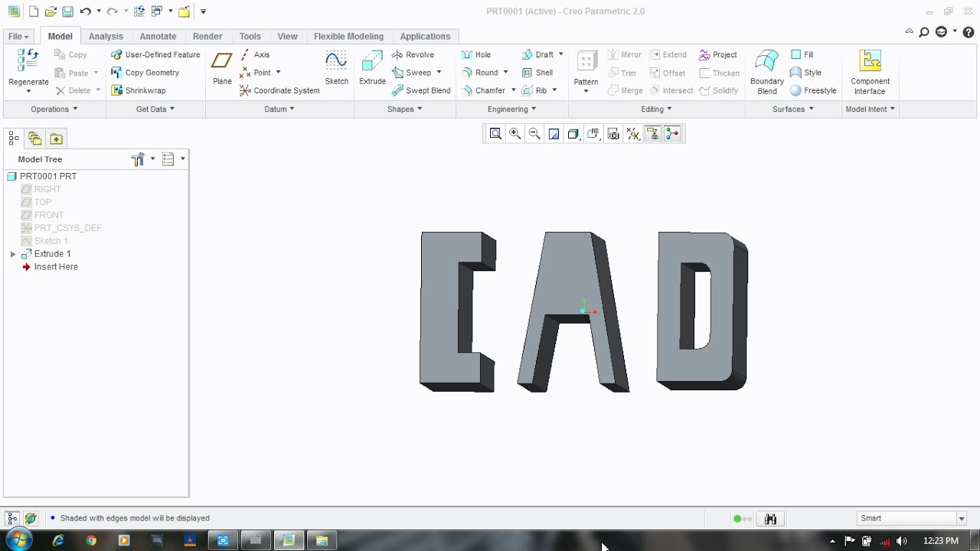Click the Open file folder icon

51,11
